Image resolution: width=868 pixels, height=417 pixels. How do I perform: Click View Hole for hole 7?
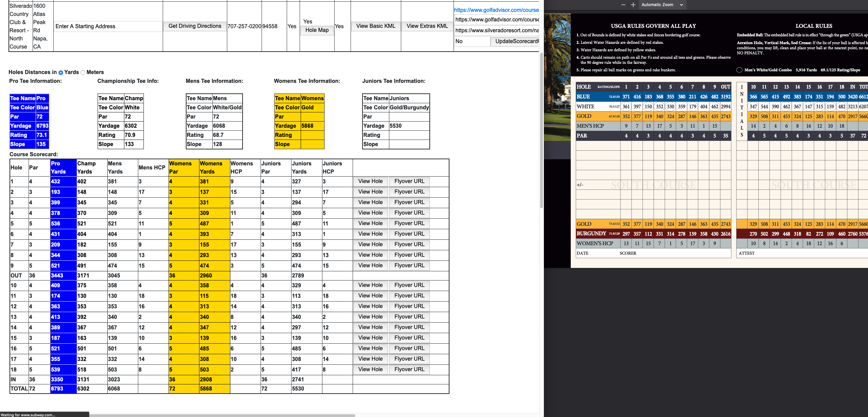[370, 244]
